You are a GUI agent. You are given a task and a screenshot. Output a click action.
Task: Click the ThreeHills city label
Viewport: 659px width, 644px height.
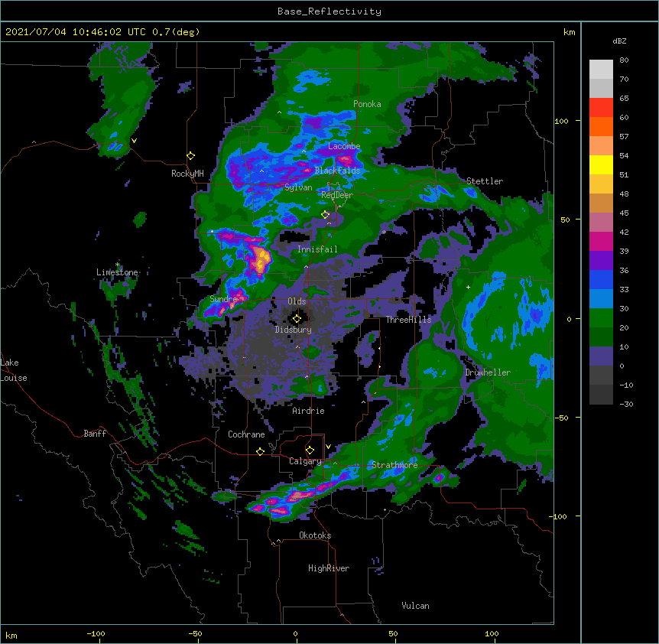(408, 320)
